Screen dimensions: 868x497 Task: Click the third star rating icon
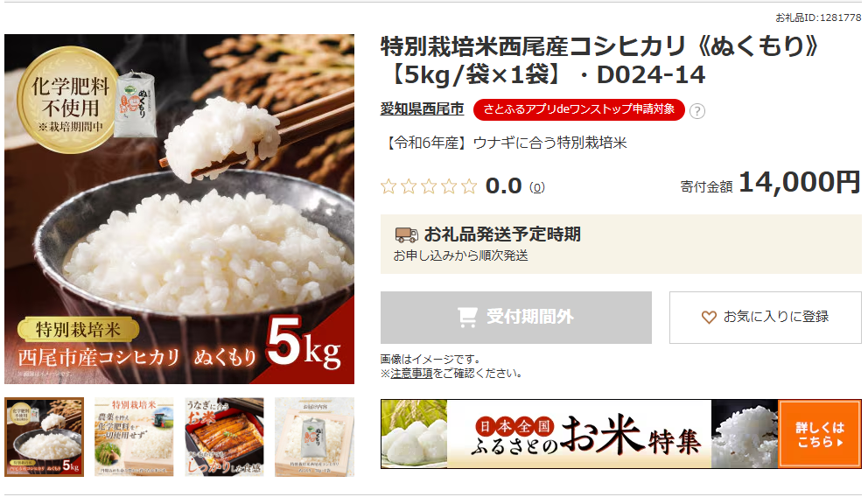click(x=429, y=186)
